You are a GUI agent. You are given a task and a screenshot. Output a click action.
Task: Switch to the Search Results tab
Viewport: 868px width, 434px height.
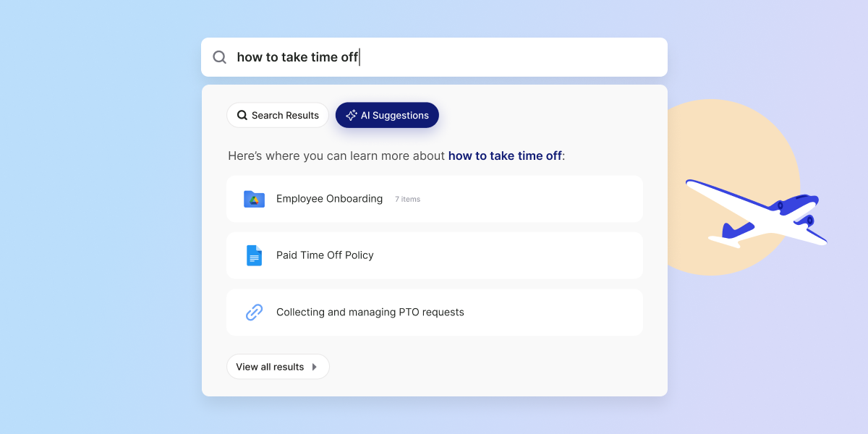tap(278, 116)
